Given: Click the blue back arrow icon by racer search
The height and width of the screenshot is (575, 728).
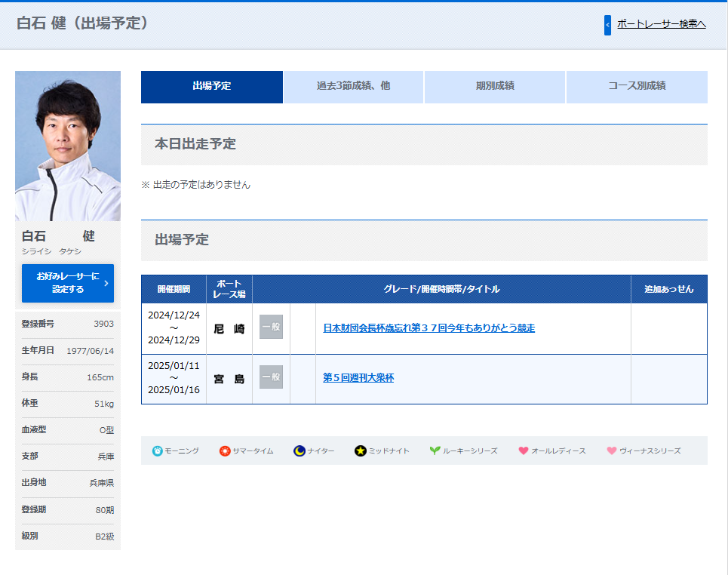Looking at the screenshot, I should click(607, 25).
